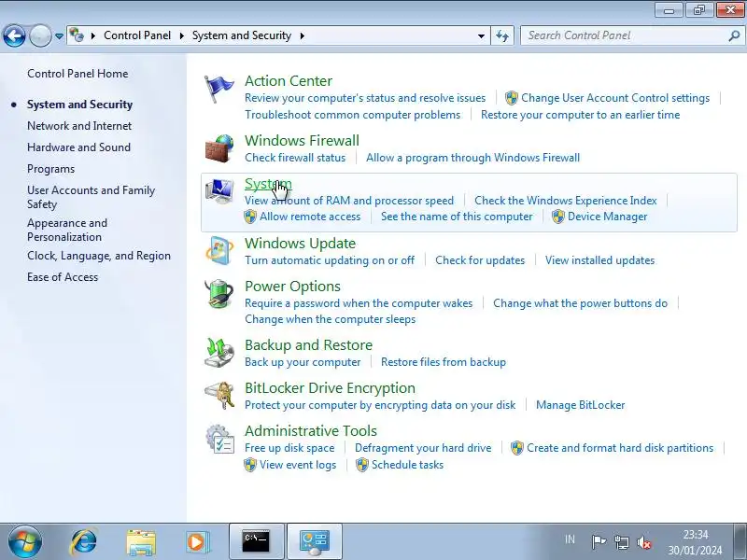
Task: Click Defragment your hard drive
Action: coord(423,448)
